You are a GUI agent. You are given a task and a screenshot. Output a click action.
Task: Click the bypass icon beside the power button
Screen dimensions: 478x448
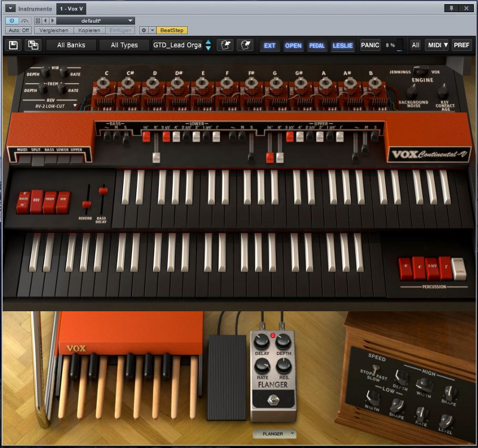[x=24, y=21]
